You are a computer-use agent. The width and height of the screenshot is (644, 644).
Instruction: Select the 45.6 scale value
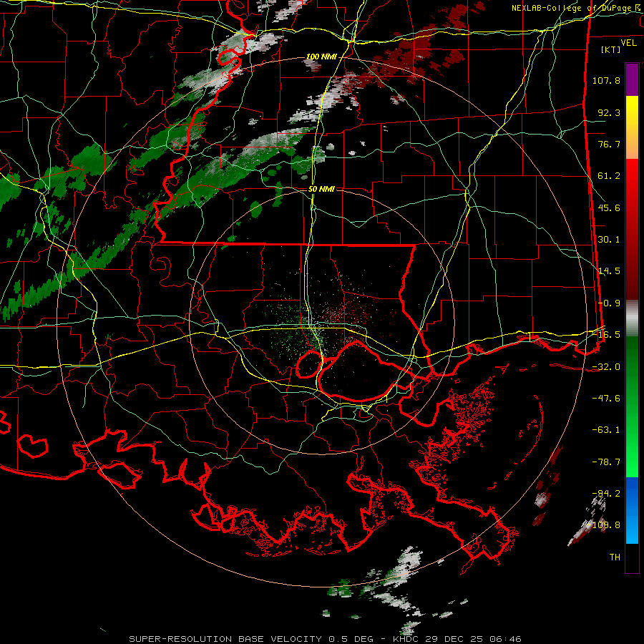(x=609, y=208)
